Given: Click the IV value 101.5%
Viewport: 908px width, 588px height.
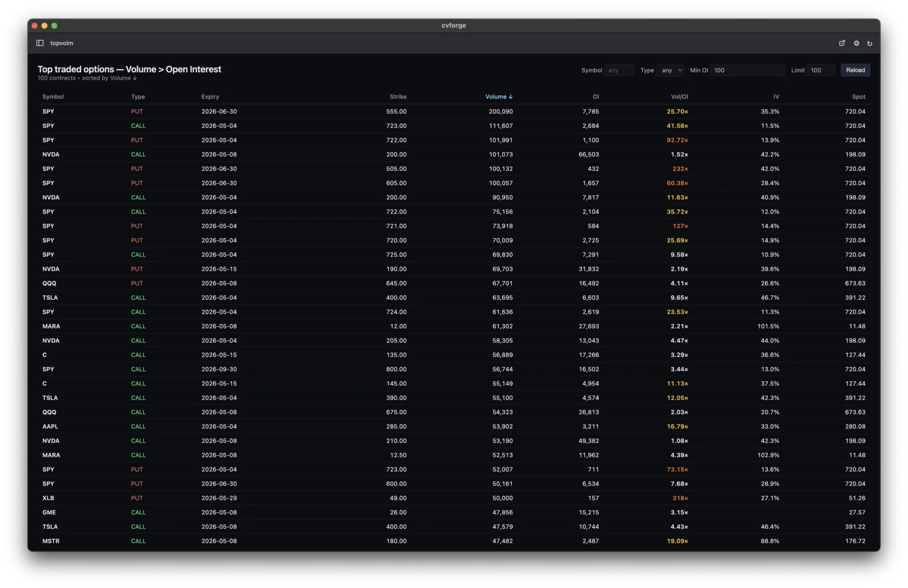Looking at the screenshot, I should pos(768,326).
